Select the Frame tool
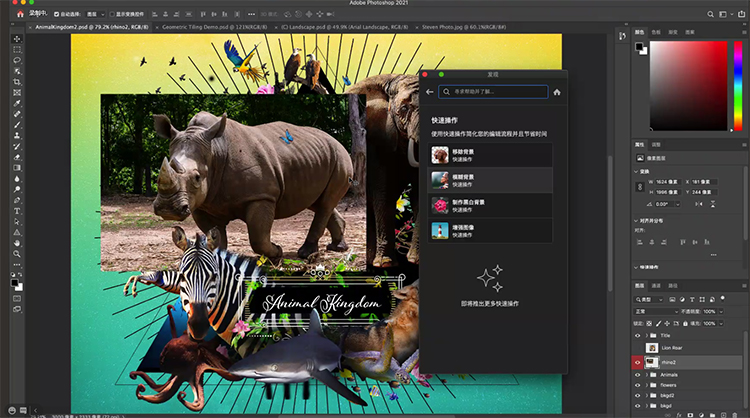The height and width of the screenshot is (418, 750). [17, 92]
